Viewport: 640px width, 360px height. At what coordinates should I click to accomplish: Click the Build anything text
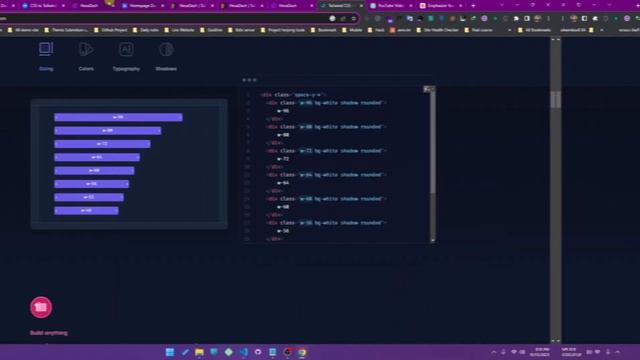(49, 333)
